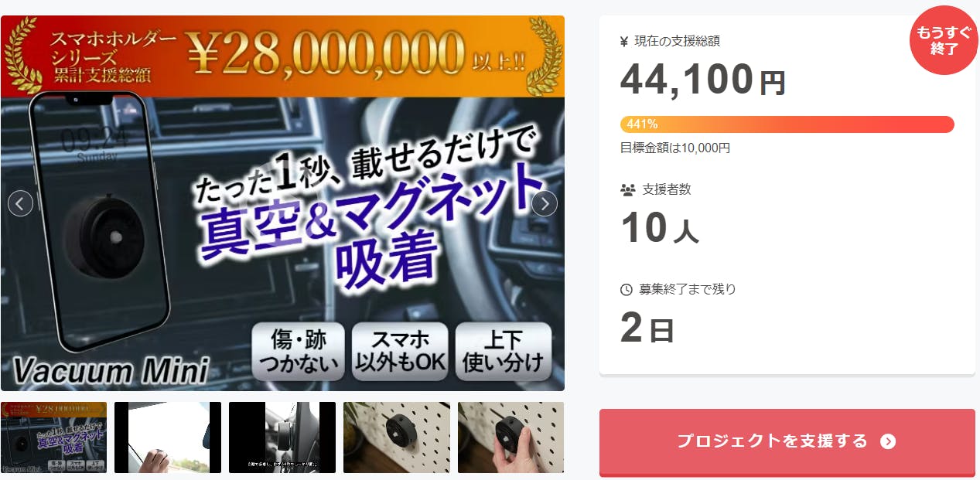
Task: Click the red もうすぐ終了 badge
Action: 944,40
